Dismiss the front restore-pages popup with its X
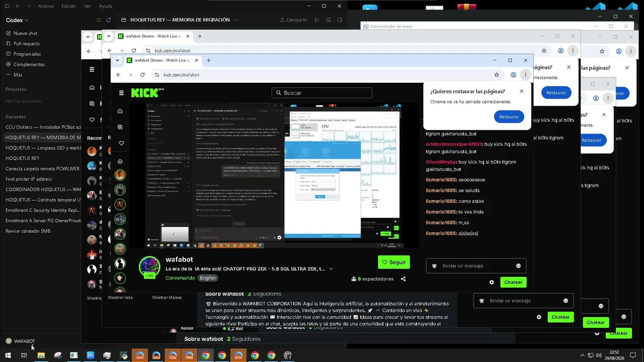 [521, 92]
